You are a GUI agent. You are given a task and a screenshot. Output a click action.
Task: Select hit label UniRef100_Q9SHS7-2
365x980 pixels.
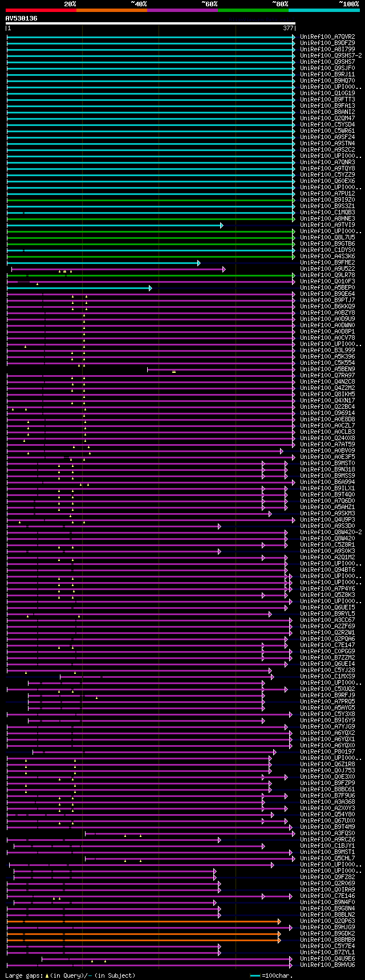click(x=331, y=55)
